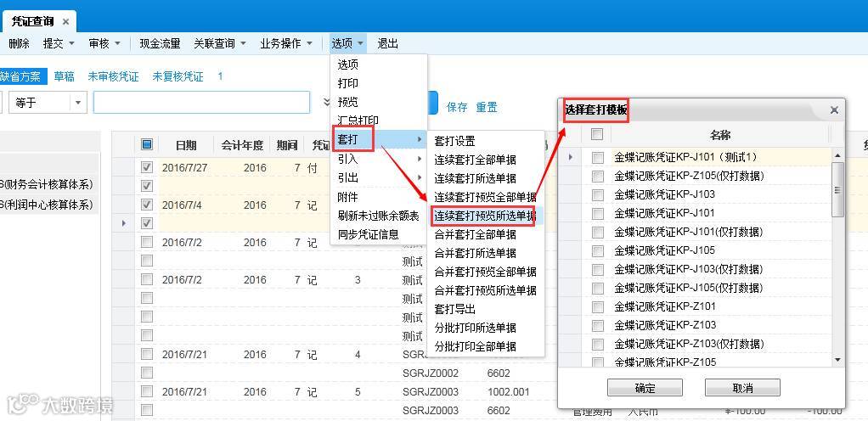
Task: Choose 连续套打全部单据
Action: tap(475, 160)
